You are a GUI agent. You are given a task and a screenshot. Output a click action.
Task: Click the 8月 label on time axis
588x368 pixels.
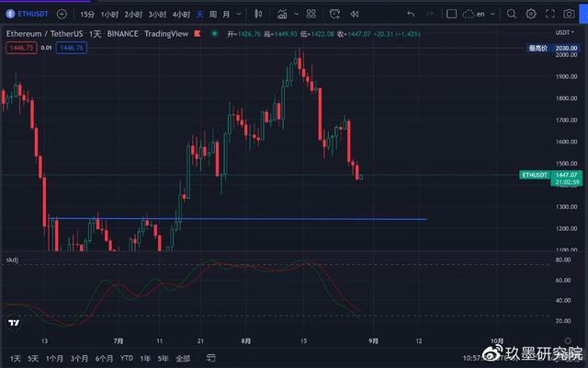click(x=246, y=341)
